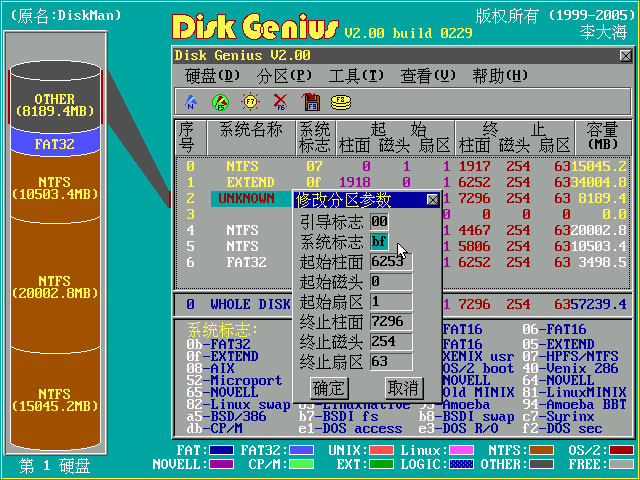
Task: Click the CP/M green legend swatch
Action: pyautogui.click(x=301, y=464)
